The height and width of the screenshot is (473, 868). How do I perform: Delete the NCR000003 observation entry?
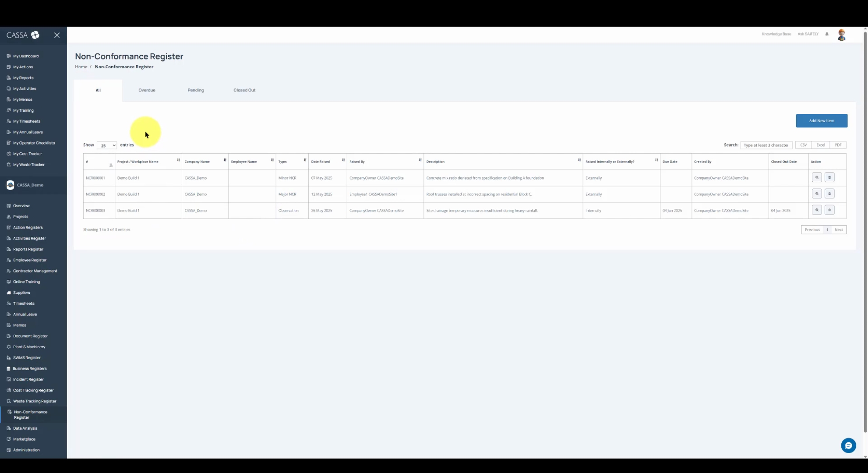coord(829,210)
